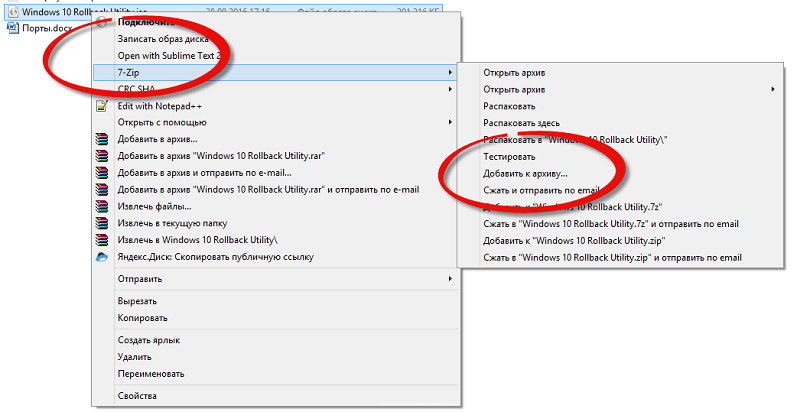Click Yandex.Disk icon in context menu
The width and height of the screenshot is (800, 412).
point(102,257)
